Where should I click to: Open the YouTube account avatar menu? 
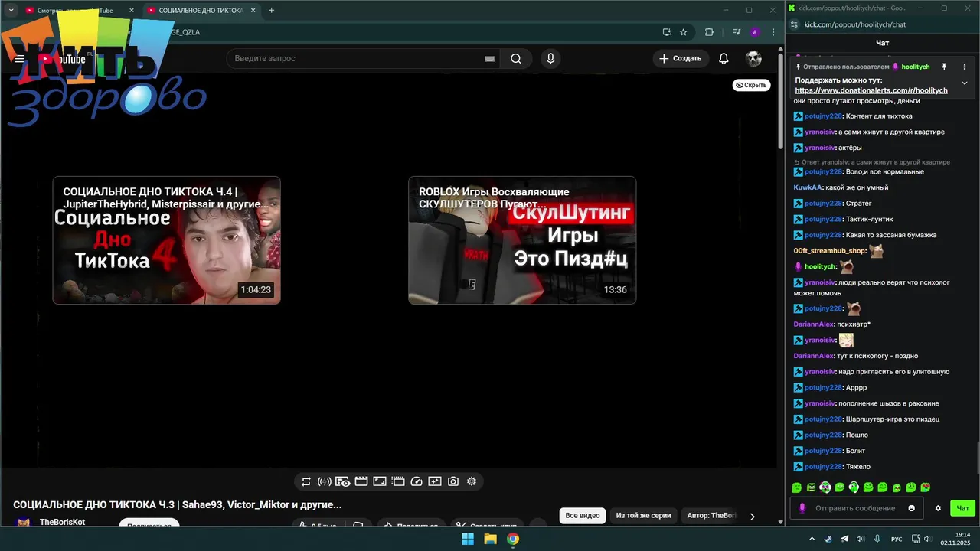(754, 58)
